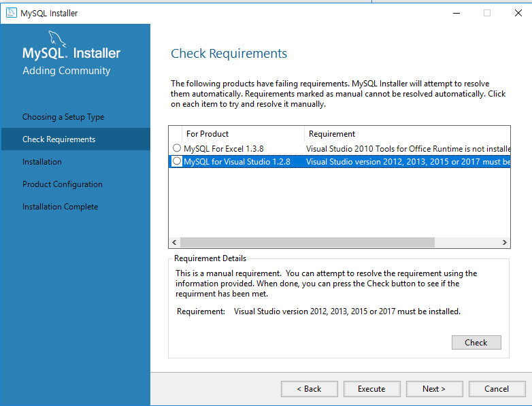Click the Cancel button
The width and height of the screenshot is (532, 406).
[x=497, y=389]
